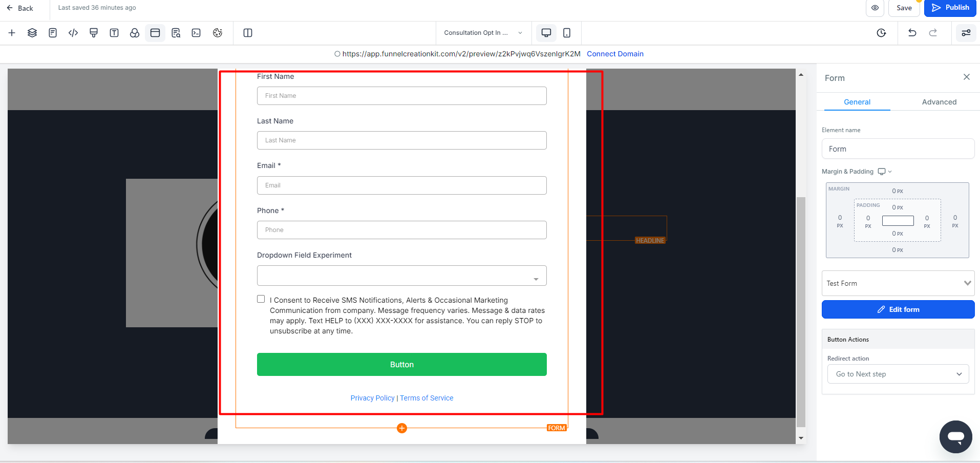Viewport: 980px width, 463px height.
Task: Select the General tab
Action: [x=857, y=102]
